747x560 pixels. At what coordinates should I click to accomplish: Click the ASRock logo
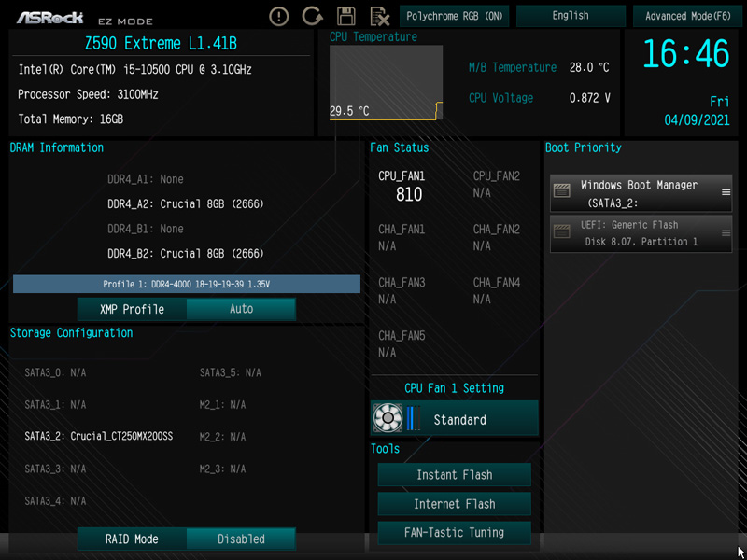click(49, 18)
